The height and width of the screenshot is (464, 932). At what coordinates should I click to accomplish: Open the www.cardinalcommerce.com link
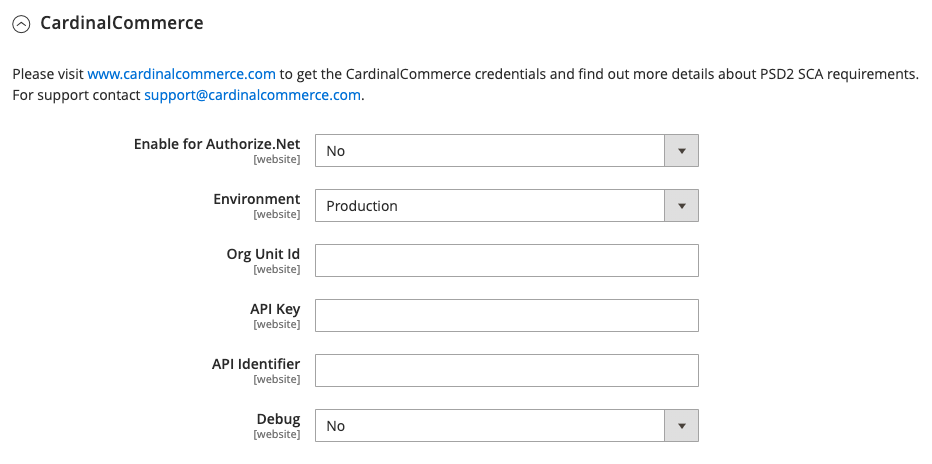[x=181, y=74]
